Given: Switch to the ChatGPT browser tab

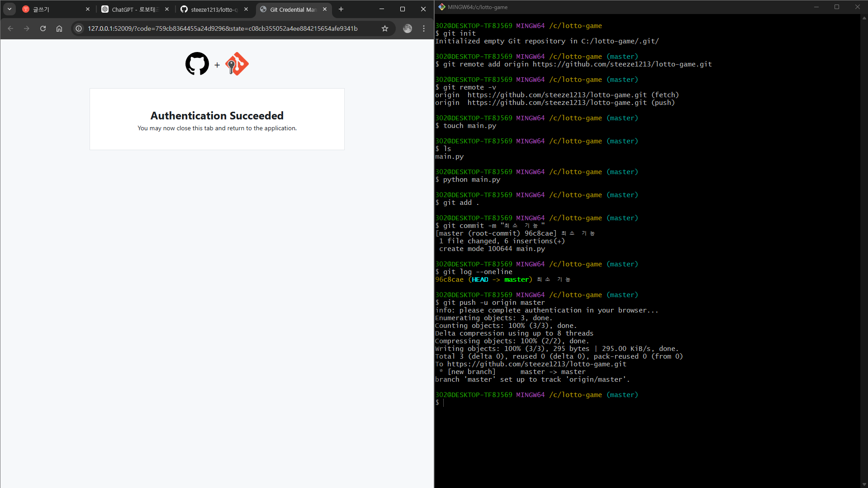Looking at the screenshot, I should 135,9.
